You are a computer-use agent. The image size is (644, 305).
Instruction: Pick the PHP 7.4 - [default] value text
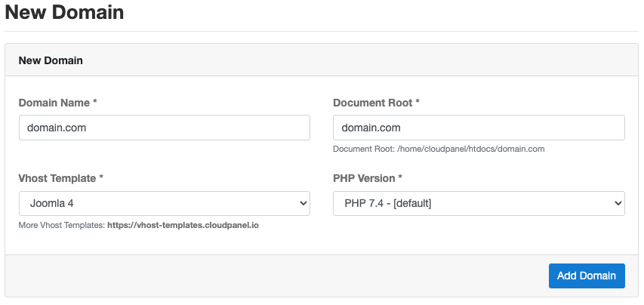tap(388, 203)
